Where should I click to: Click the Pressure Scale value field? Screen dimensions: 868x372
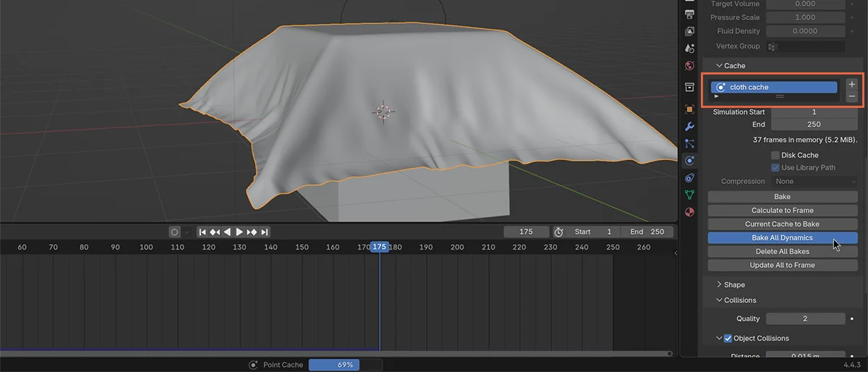(805, 17)
